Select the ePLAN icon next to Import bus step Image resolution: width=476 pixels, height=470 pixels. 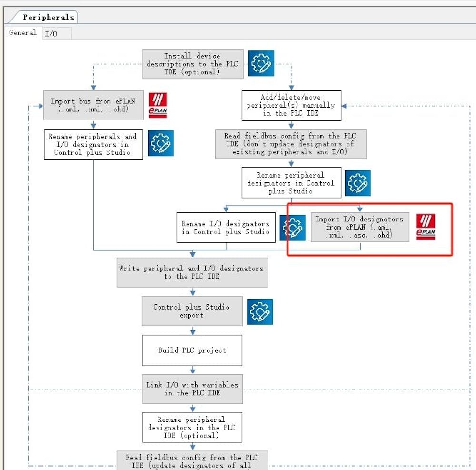click(x=157, y=105)
